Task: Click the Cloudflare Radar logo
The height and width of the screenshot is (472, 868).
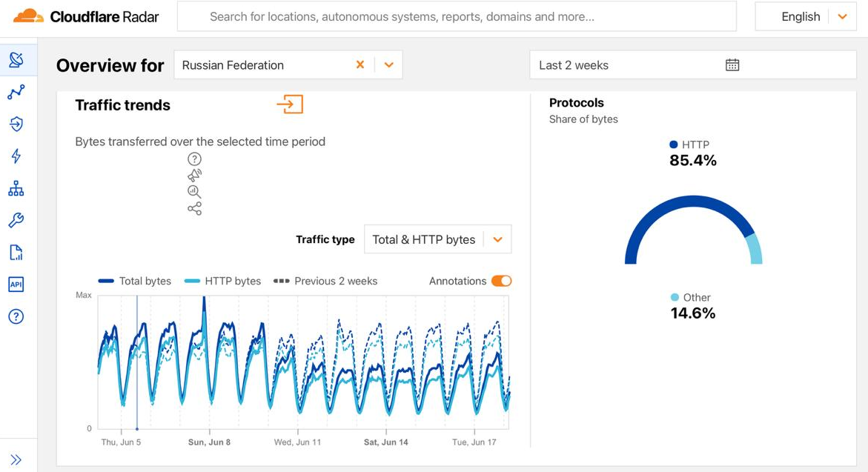Action: click(x=86, y=16)
